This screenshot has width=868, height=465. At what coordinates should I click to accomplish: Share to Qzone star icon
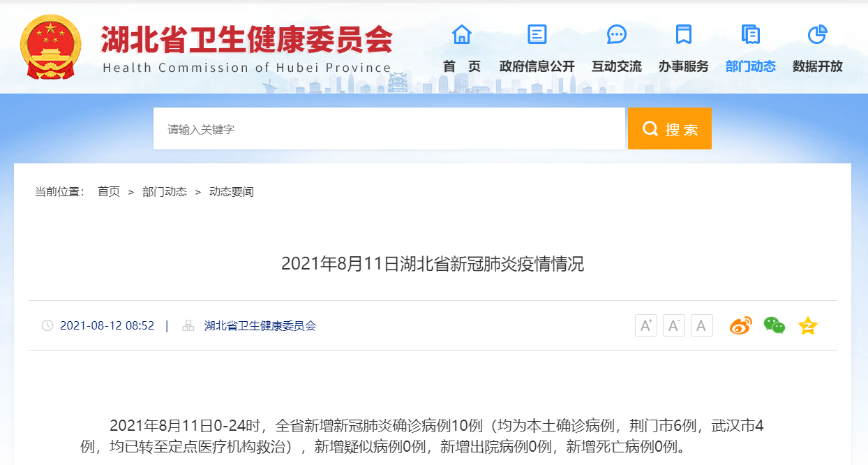808,325
